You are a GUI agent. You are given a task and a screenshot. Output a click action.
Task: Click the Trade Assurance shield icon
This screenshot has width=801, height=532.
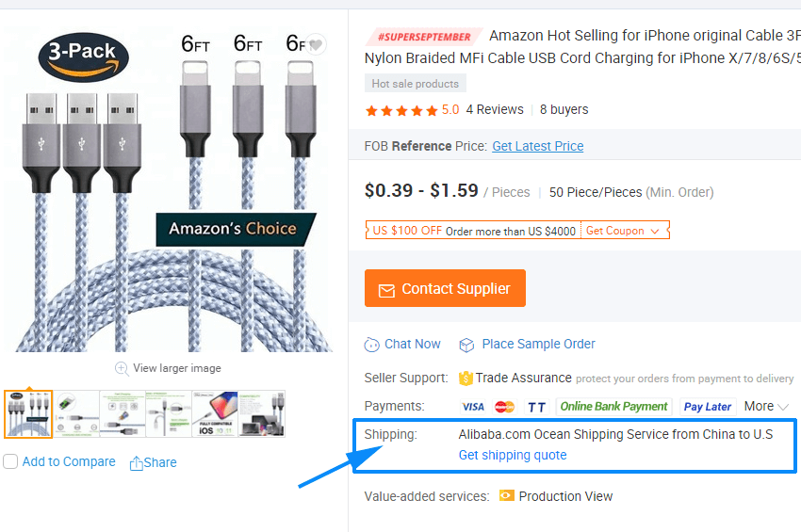tap(466, 379)
